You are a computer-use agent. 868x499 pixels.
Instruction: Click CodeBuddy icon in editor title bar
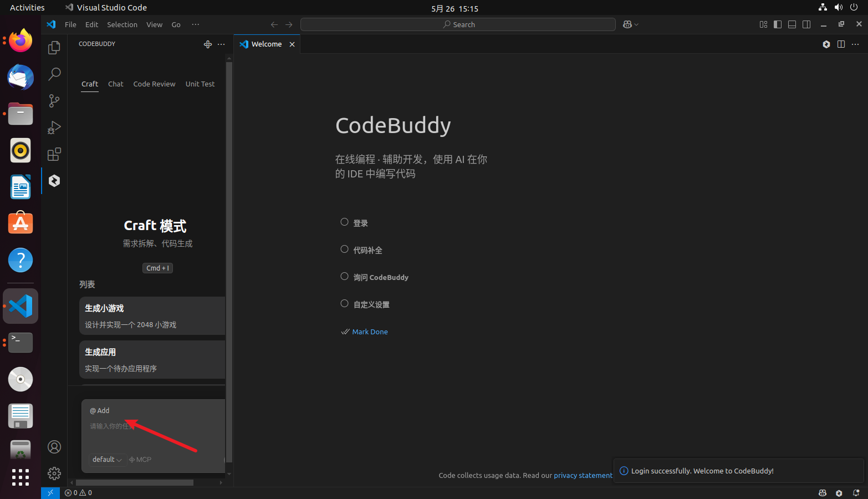click(x=826, y=44)
